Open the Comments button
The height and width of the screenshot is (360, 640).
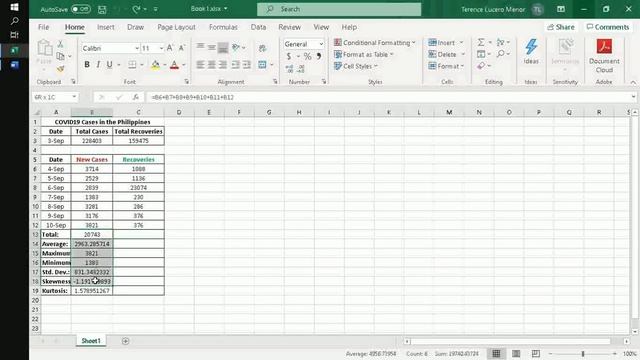click(608, 27)
